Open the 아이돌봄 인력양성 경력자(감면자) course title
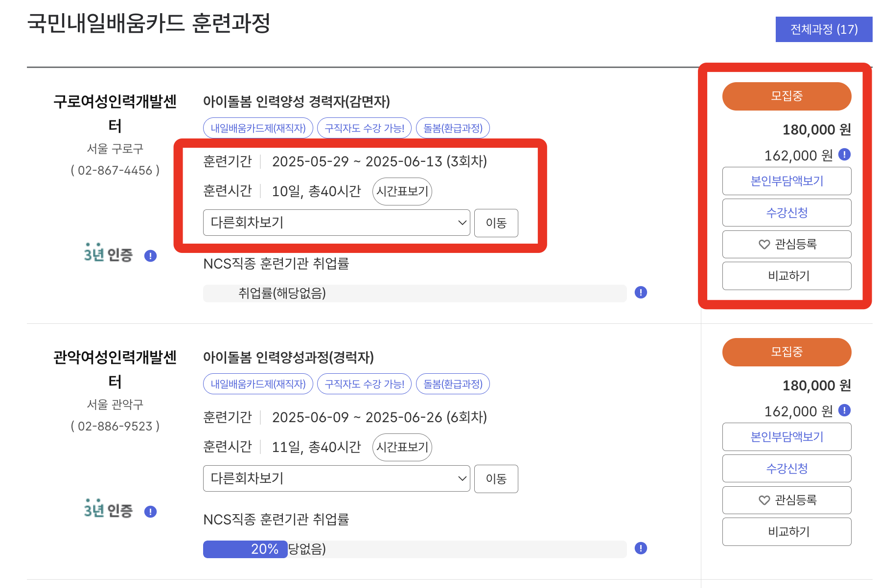This screenshot has width=879, height=588. [296, 102]
